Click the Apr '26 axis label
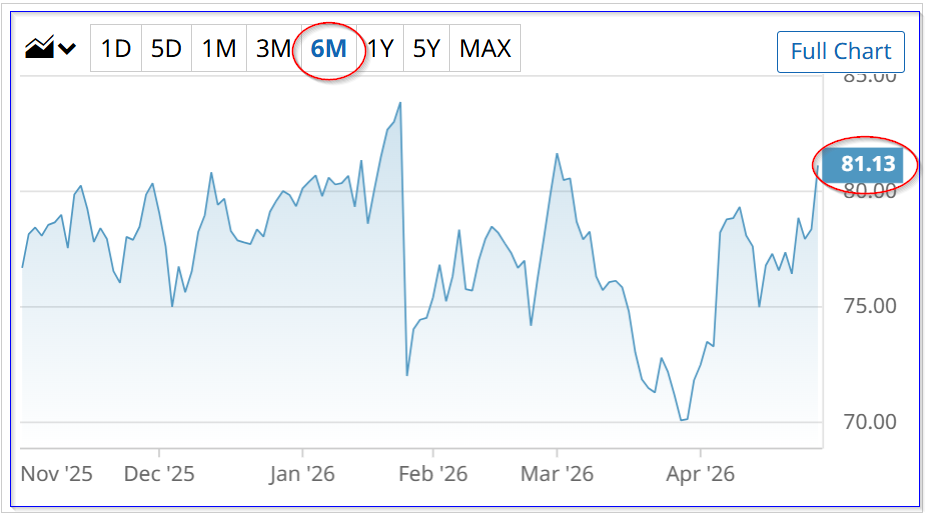Screen dimensions: 925x517 pos(700,474)
